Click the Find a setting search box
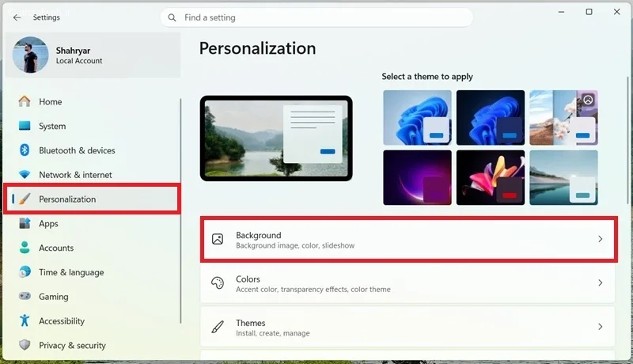This screenshot has height=364, width=633. pyautogui.click(x=316, y=17)
